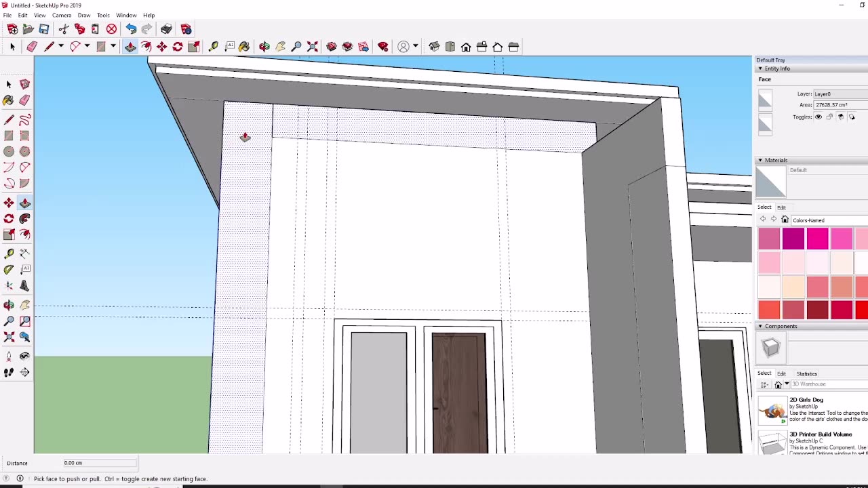Viewport: 868px width, 488px height.
Task: Select the Move tool in the horizontal toolbar
Action: coord(161,47)
